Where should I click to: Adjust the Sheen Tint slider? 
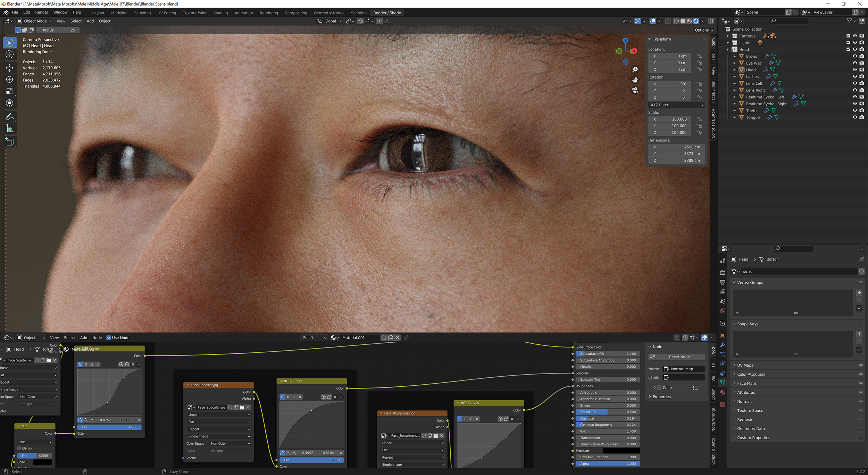pos(607,412)
